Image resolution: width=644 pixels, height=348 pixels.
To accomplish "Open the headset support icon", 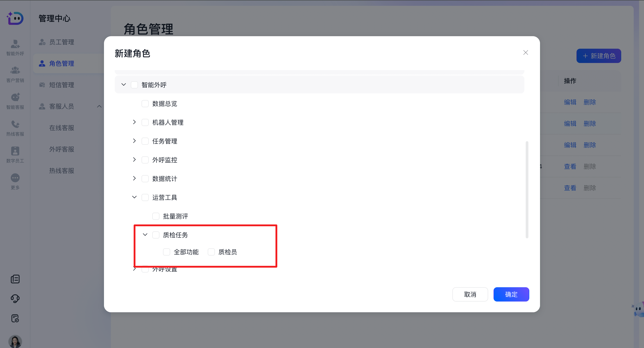I will point(15,299).
